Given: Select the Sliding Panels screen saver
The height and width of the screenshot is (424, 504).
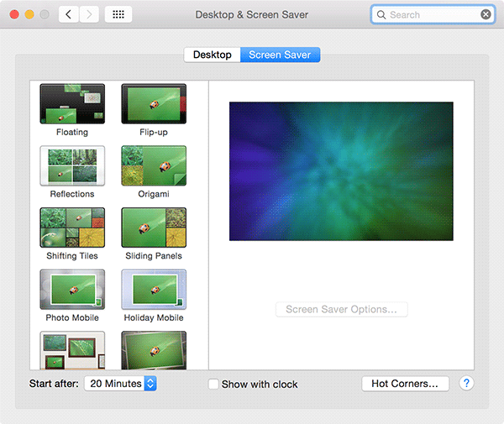Looking at the screenshot, I should (154, 228).
